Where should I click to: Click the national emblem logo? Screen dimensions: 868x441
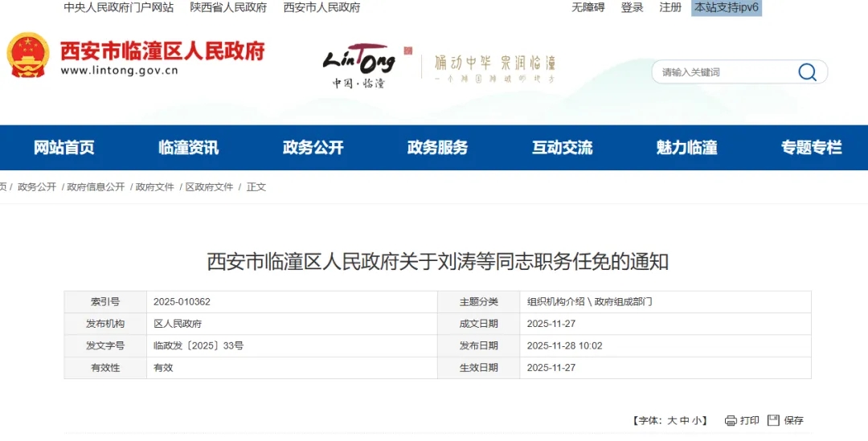click(x=28, y=55)
